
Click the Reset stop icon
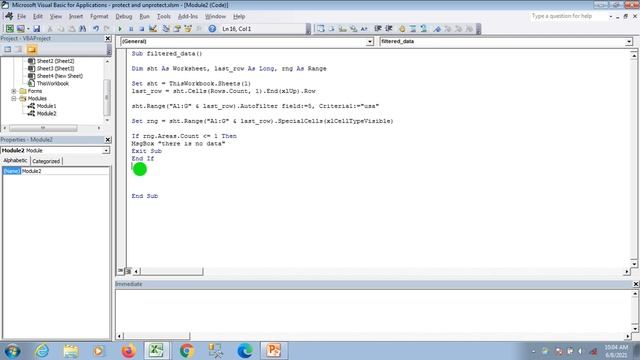pyautogui.click(x=142, y=29)
